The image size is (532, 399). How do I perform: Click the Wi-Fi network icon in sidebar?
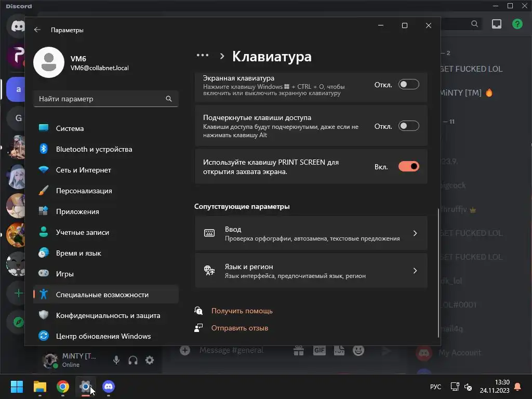coord(44,169)
